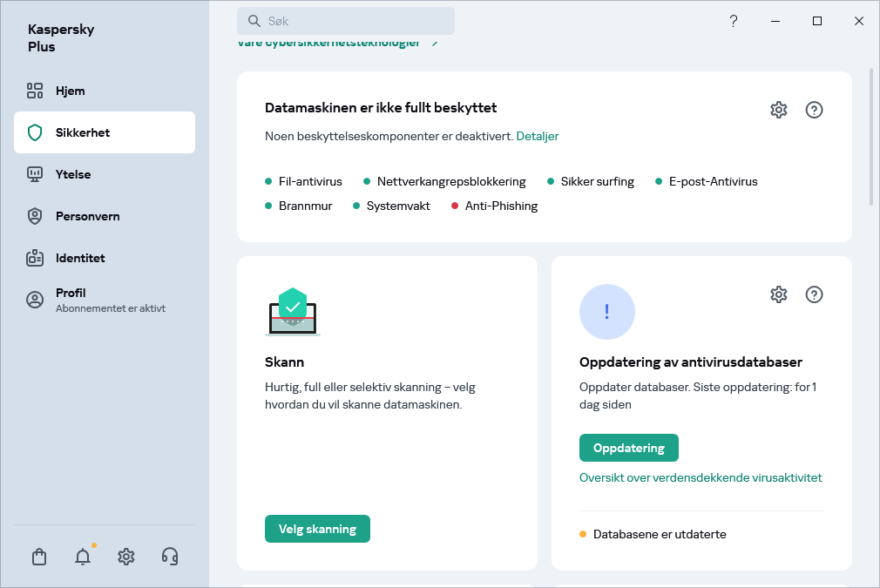Screen dimensions: 880x588
Task: Open the notifications bell icon
Action: point(83,557)
